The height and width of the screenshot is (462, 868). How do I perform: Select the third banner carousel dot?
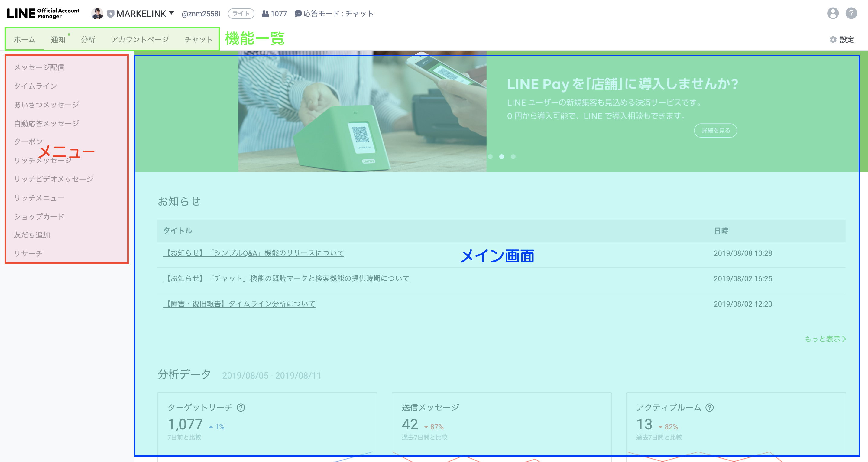pyautogui.click(x=513, y=156)
